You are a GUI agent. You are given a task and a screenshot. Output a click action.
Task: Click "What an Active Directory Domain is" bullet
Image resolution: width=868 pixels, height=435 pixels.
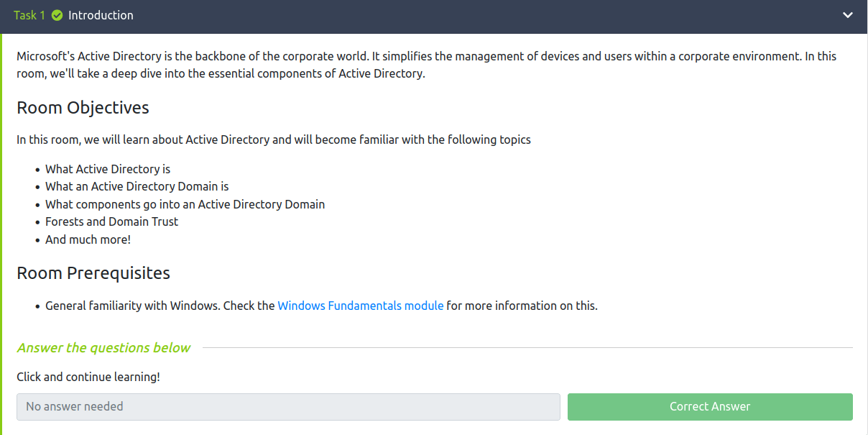pos(137,186)
